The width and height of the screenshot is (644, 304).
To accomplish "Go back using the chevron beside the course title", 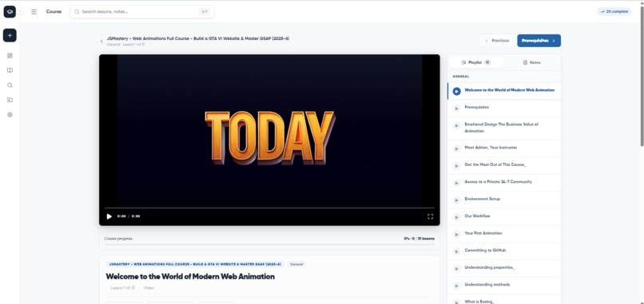I will 101,41.
